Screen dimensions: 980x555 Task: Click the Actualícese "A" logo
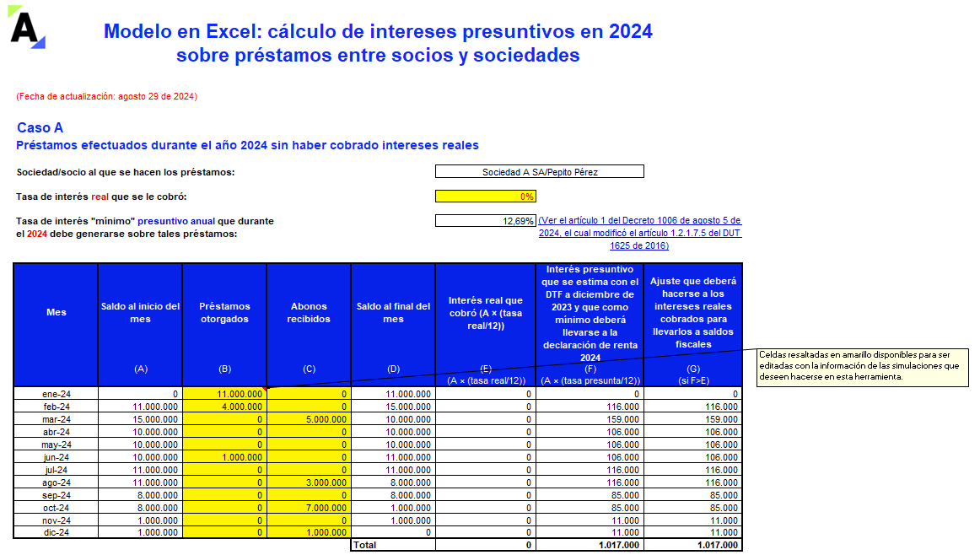coord(27,28)
